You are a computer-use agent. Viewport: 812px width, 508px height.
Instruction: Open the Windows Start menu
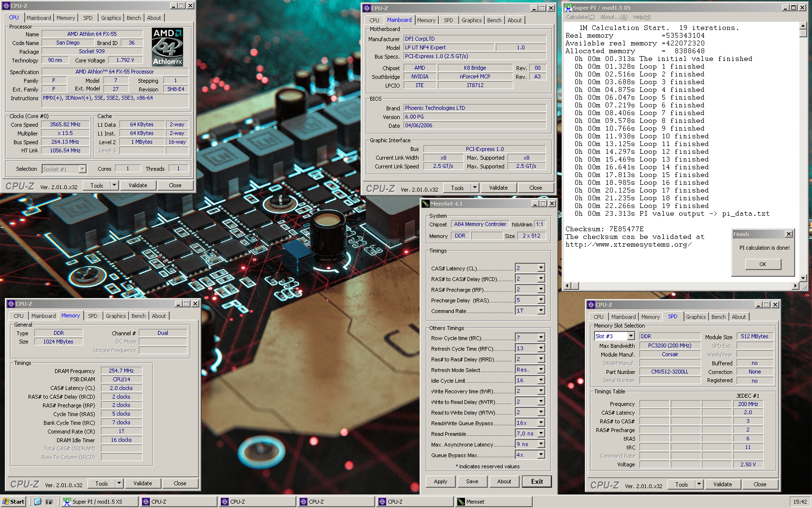click(14, 502)
